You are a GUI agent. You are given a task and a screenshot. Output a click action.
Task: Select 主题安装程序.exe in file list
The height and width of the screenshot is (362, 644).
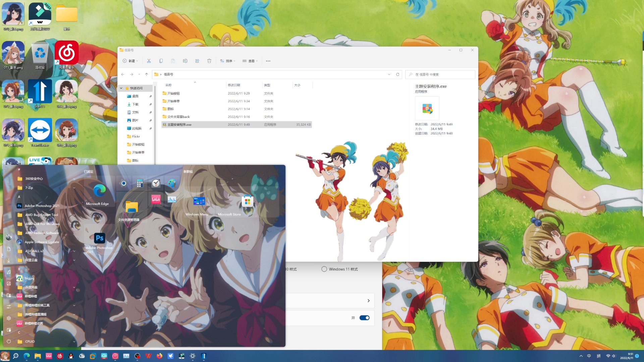(179, 125)
